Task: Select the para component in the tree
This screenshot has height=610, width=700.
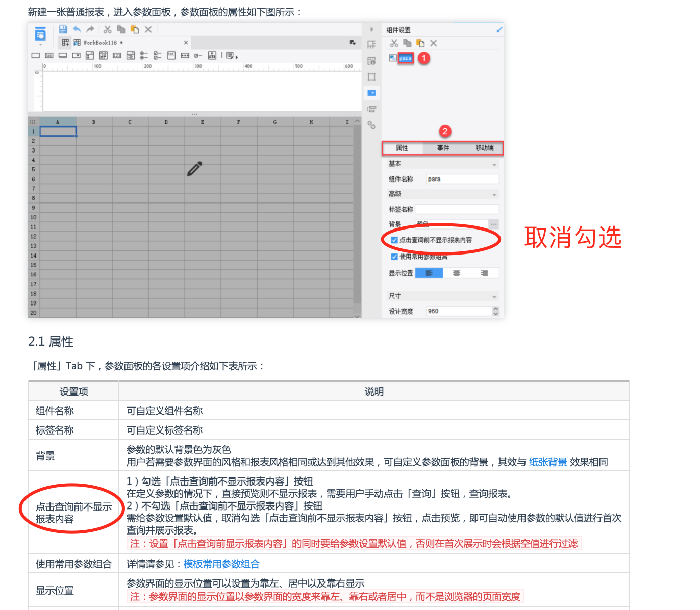Action: (406, 58)
